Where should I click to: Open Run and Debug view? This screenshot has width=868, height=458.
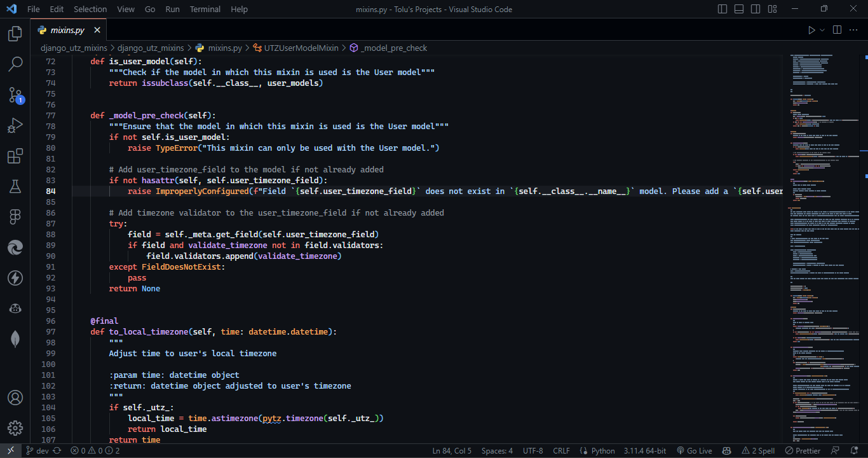point(15,125)
